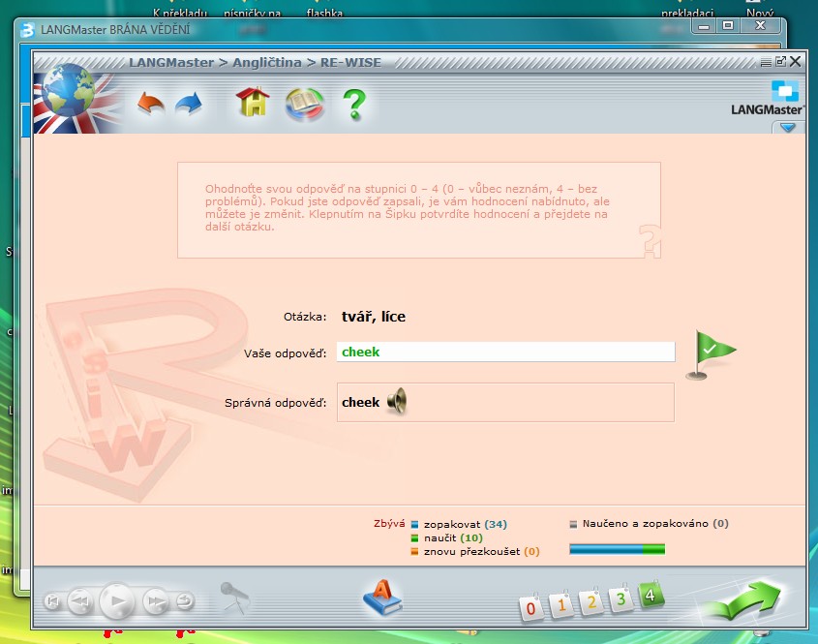Go to the home page icon

point(253,102)
